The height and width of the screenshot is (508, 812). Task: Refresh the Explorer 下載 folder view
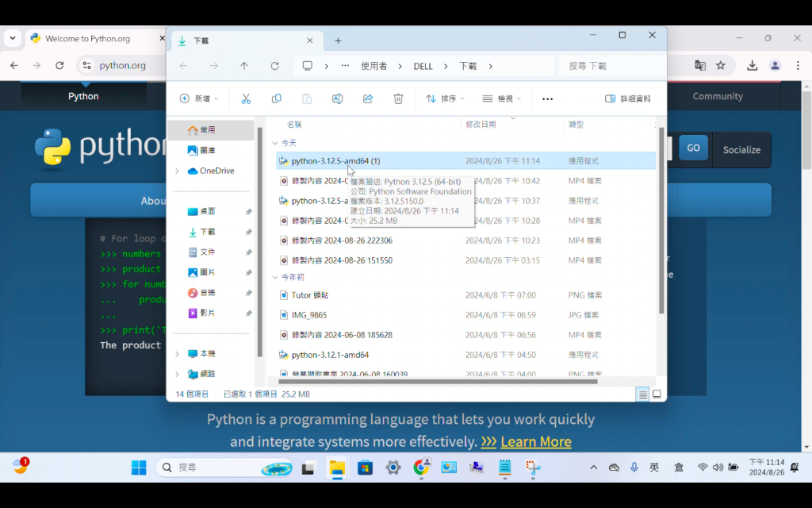pos(275,66)
